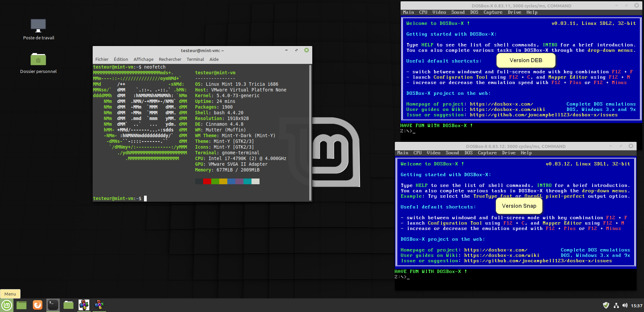The height and width of the screenshot is (312, 644).
Task: Open the CPU menu in DOSBox-X 0.83.11
Action: pyautogui.click(x=423, y=12)
